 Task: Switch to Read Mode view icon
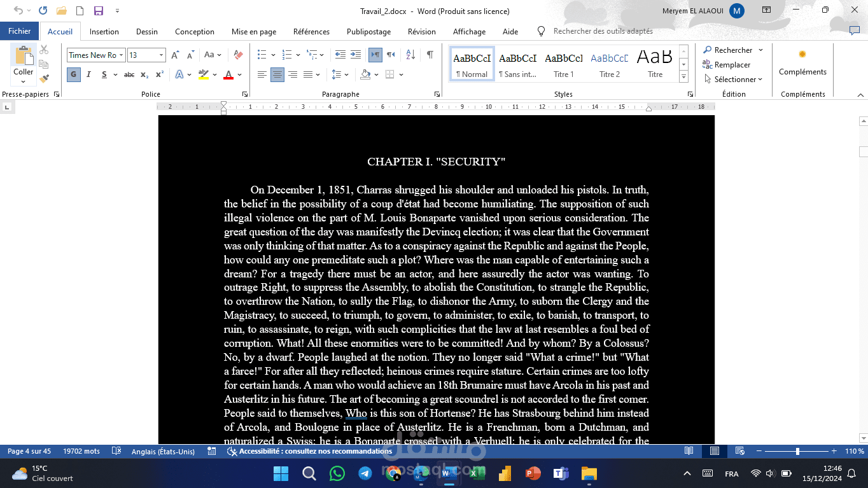[689, 451]
